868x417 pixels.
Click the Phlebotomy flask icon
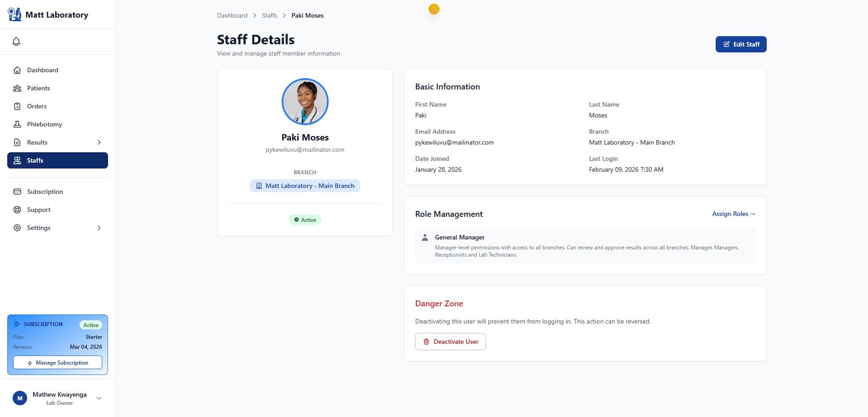pos(17,124)
